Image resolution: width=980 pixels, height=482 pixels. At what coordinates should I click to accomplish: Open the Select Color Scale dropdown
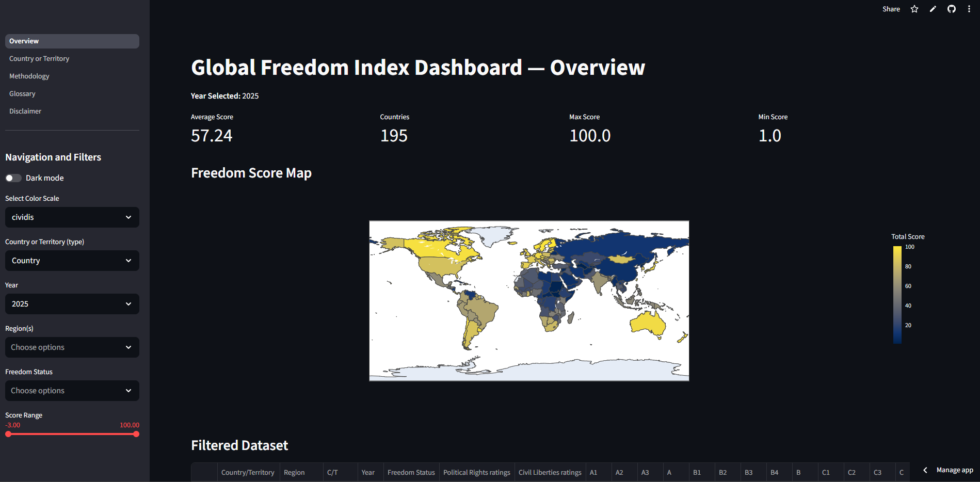(72, 217)
